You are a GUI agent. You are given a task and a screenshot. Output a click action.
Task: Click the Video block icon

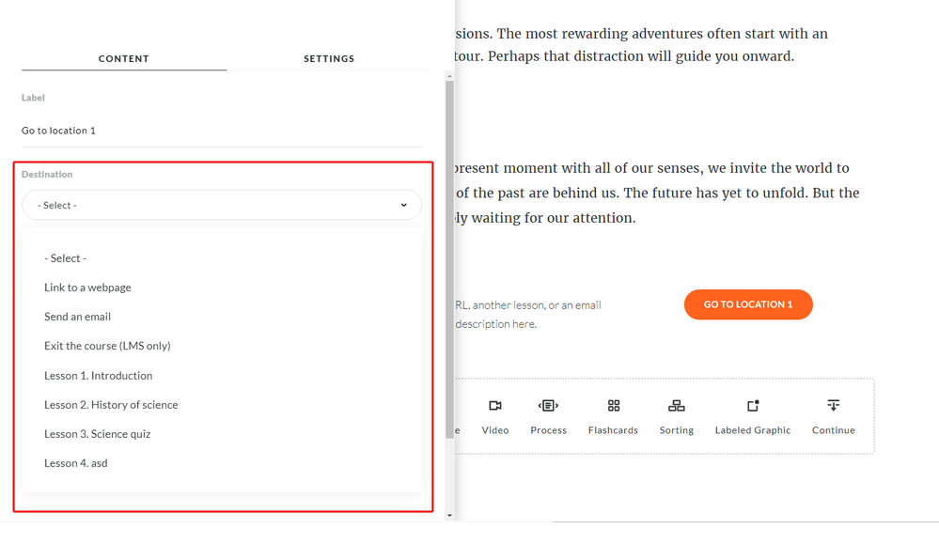pyautogui.click(x=494, y=406)
